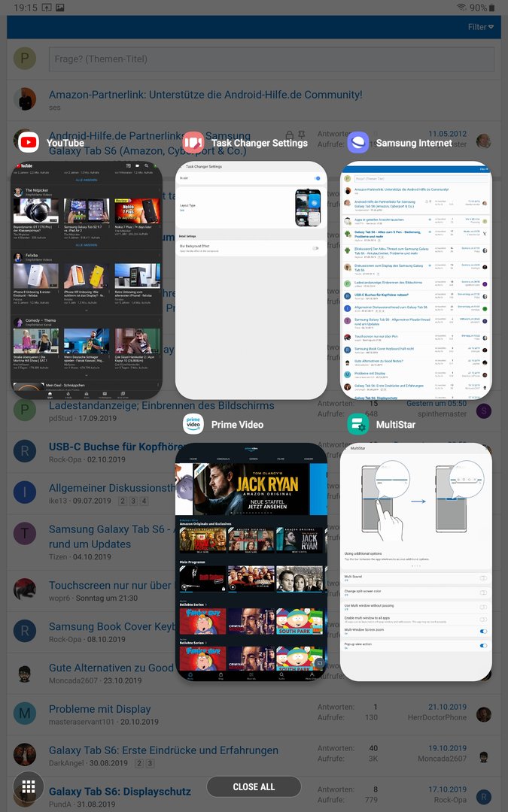This screenshot has height=812, width=508.
Task: Tap the YouTube app icon above its card
Action: point(29,142)
